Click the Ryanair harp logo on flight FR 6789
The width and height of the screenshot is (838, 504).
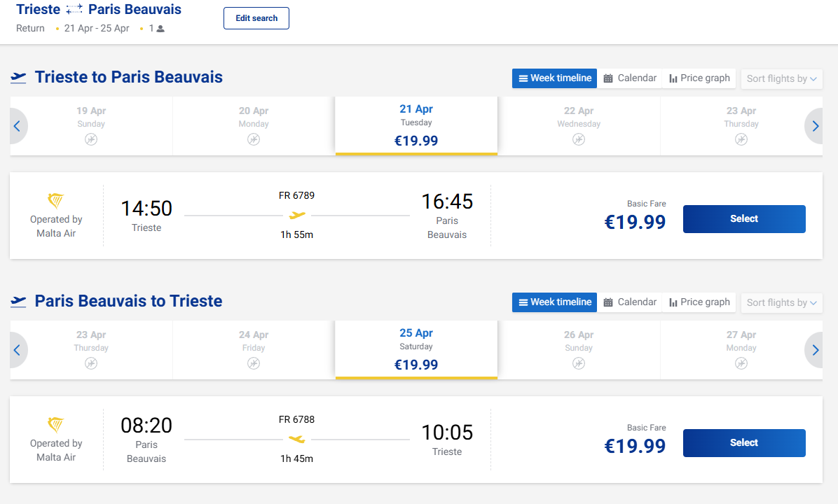[56, 202]
